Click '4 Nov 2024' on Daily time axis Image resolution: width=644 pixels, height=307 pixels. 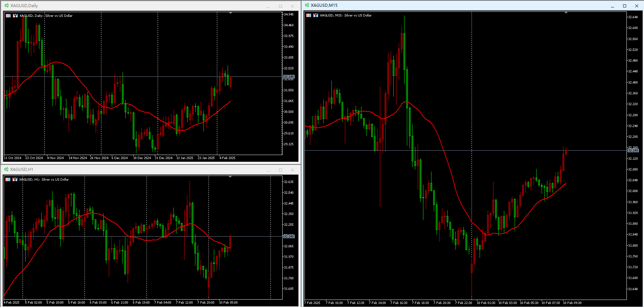[x=55, y=158]
